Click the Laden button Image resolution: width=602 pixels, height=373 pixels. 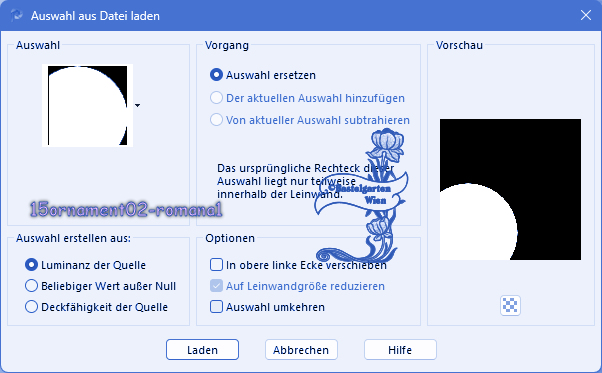coord(202,350)
